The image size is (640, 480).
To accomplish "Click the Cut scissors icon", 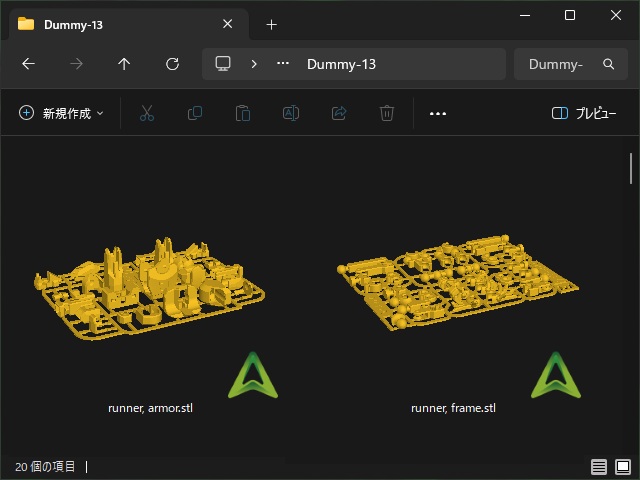I will [x=147, y=113].
